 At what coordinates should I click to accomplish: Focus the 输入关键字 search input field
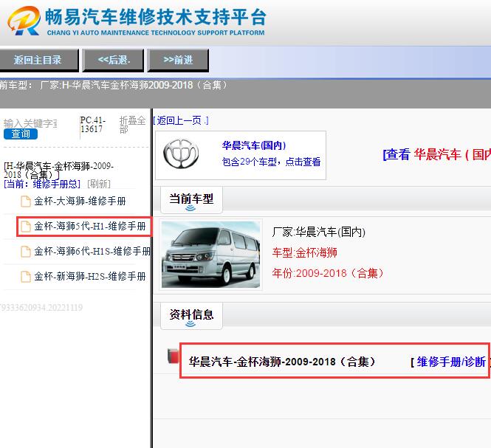(30, 123)
